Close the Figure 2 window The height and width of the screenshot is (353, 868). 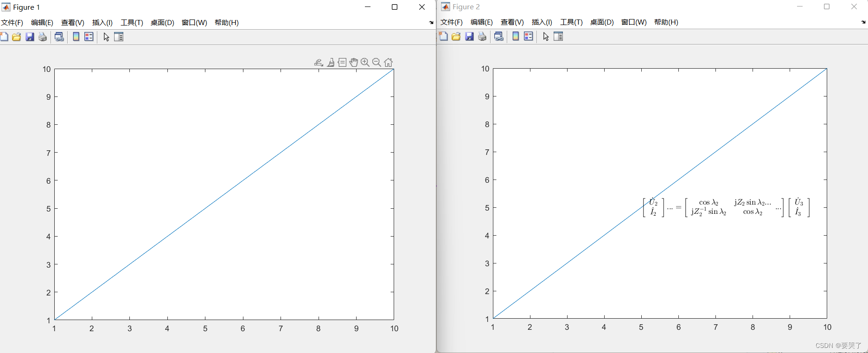click(854, 6)
